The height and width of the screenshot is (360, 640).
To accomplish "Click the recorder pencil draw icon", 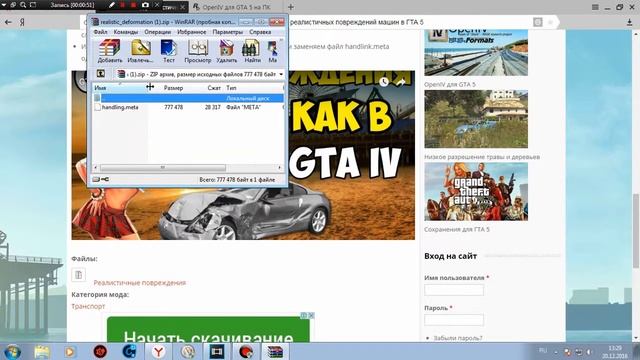I will [111, 5].
